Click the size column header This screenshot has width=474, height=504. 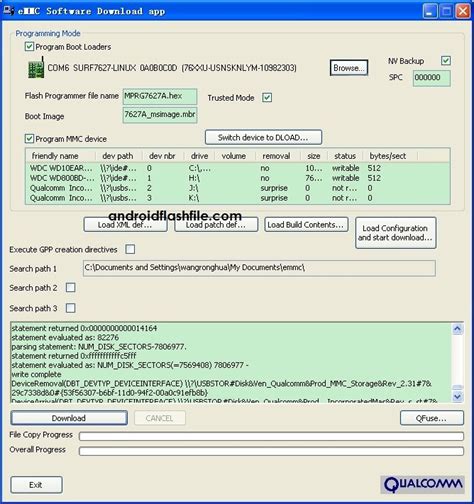pos(314,156)
